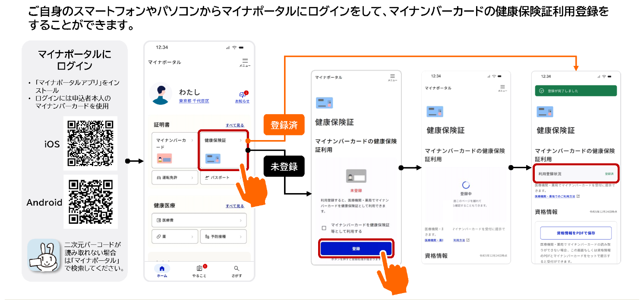
Task: Open the 薬 item
Action: click(175, 237)
